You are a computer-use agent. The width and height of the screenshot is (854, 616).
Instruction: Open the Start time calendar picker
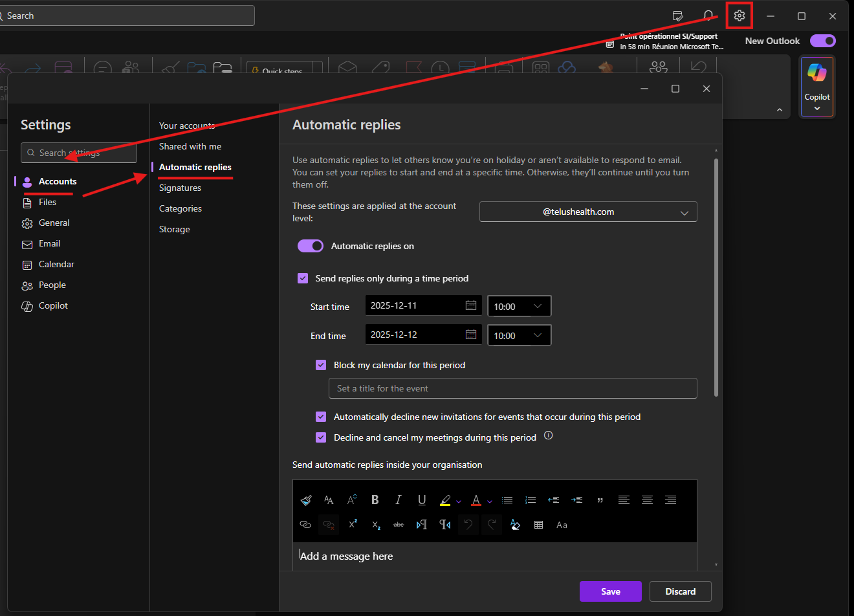[471, 305]
